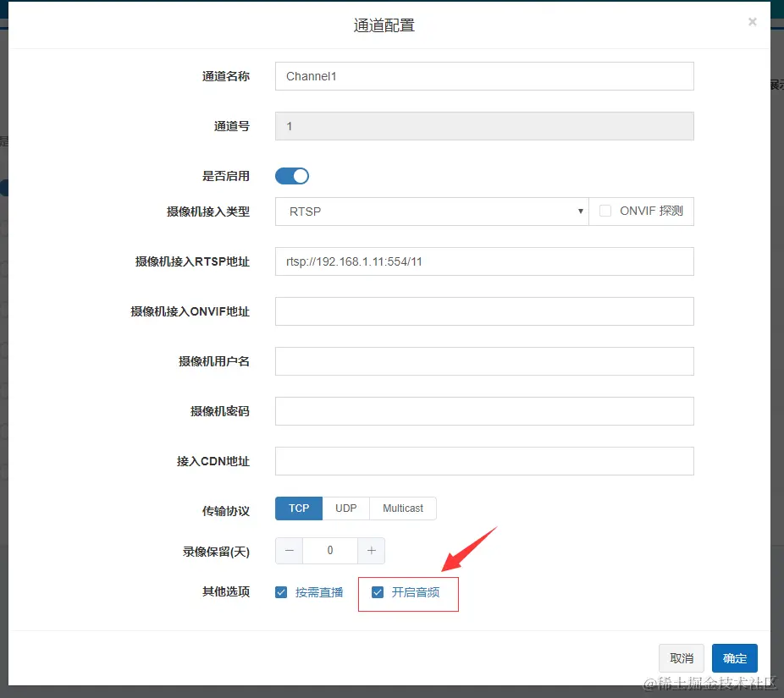Close the 通道配置 dialog

(752, 22)
